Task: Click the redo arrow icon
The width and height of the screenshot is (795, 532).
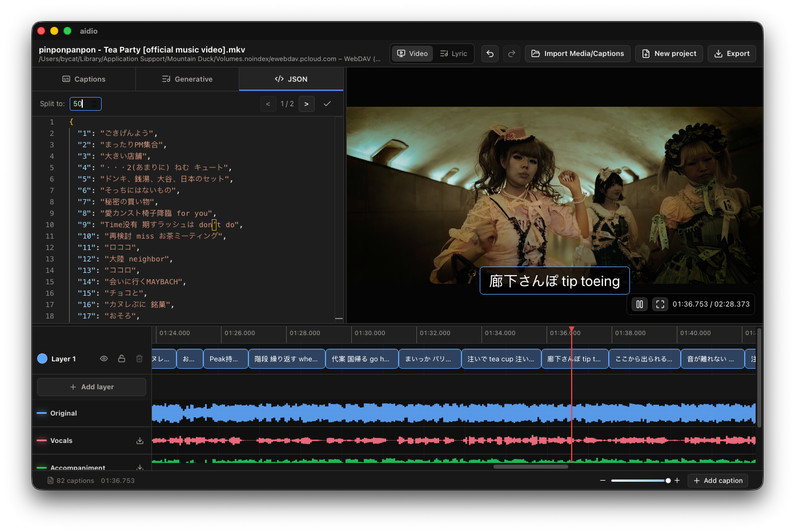Action: pyautogui.click(x=512, y=54)
